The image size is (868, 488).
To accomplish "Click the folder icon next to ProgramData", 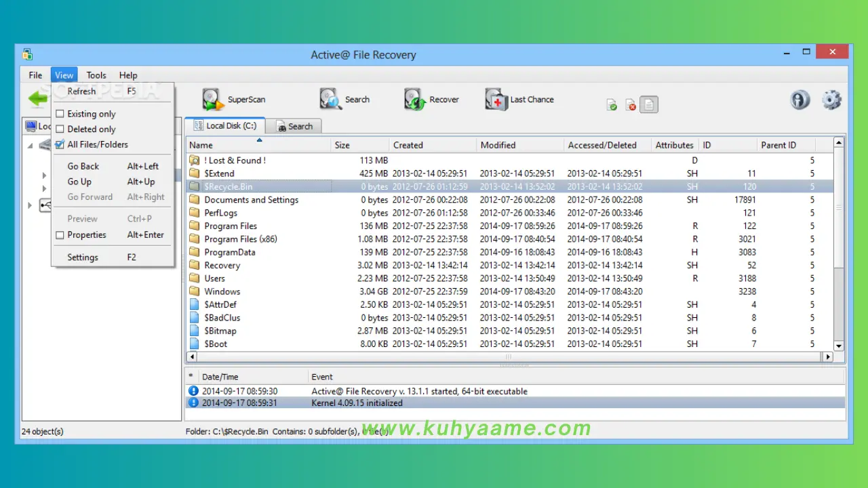I will tap(195, 252).
